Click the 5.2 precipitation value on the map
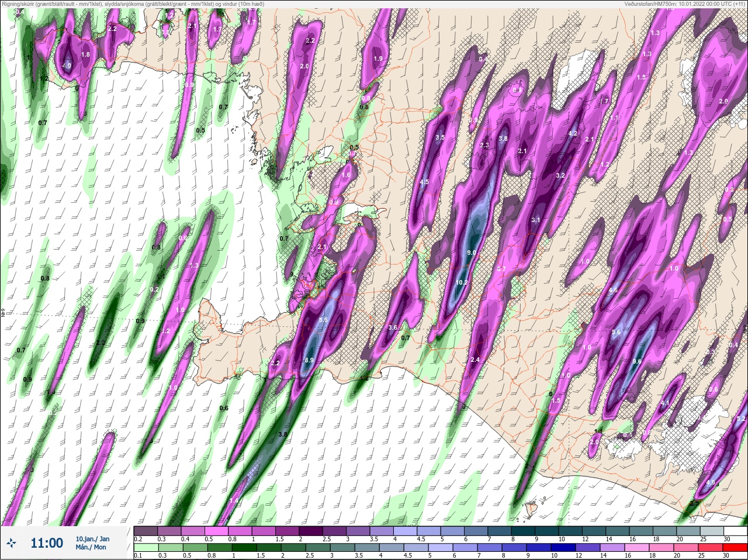The width and height of the screenshot is (748, 560). pyautogui.click(x=742, y=419)
